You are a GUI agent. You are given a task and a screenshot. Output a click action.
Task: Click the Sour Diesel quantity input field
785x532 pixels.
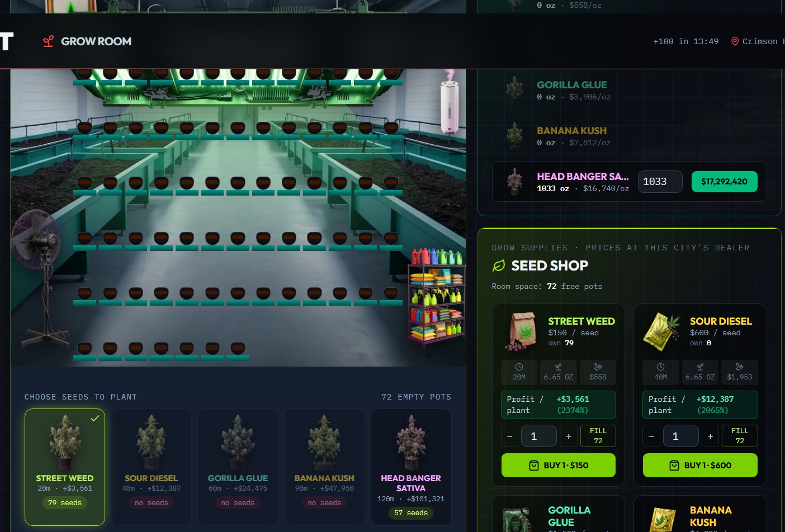681,436
